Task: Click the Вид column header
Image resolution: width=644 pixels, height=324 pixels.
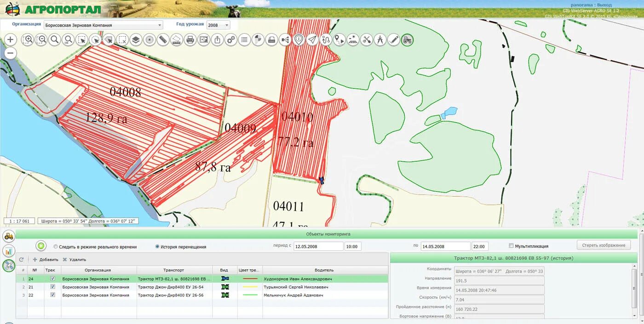Action: point(224,270)
